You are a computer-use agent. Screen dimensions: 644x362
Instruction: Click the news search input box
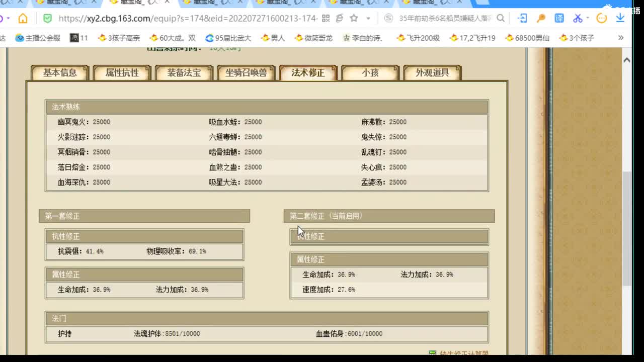coord(445,19)
